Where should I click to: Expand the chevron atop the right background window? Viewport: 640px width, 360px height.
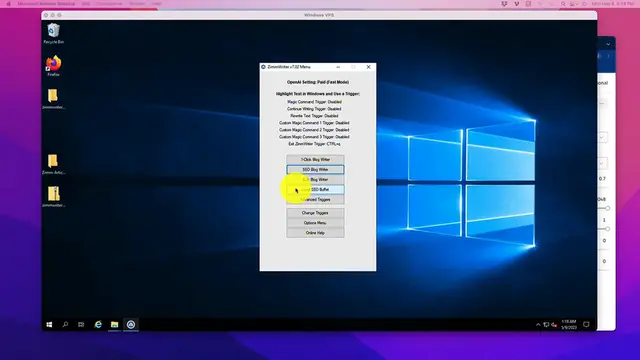coord(608,44)
